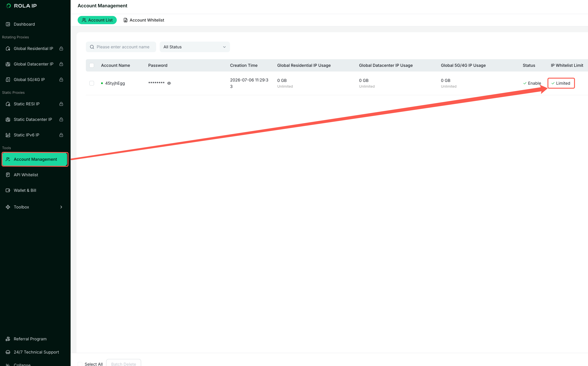Click the ROLA IP logo icon
The height and width of the screenshot is (366, 588).
point(9,6)
